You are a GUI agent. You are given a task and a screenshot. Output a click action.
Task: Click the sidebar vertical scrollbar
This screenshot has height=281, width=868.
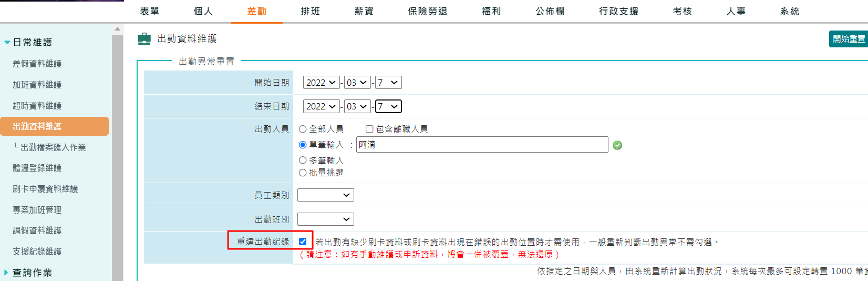117,158
